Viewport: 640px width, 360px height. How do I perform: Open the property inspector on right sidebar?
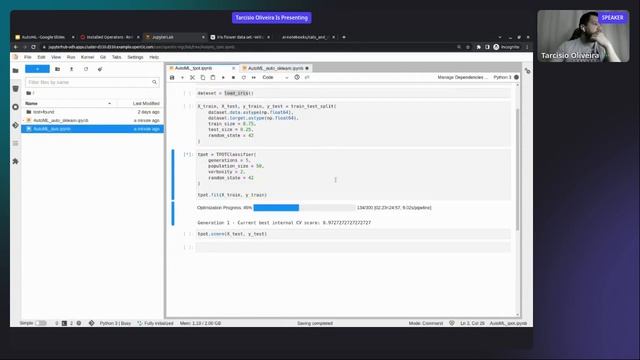click(527, 71)
